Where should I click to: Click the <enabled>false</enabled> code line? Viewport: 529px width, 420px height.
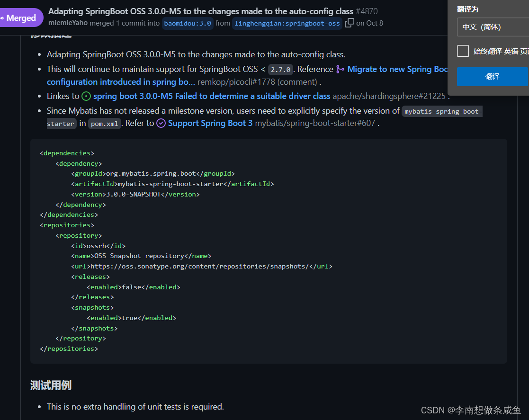[x=133, y=287]
